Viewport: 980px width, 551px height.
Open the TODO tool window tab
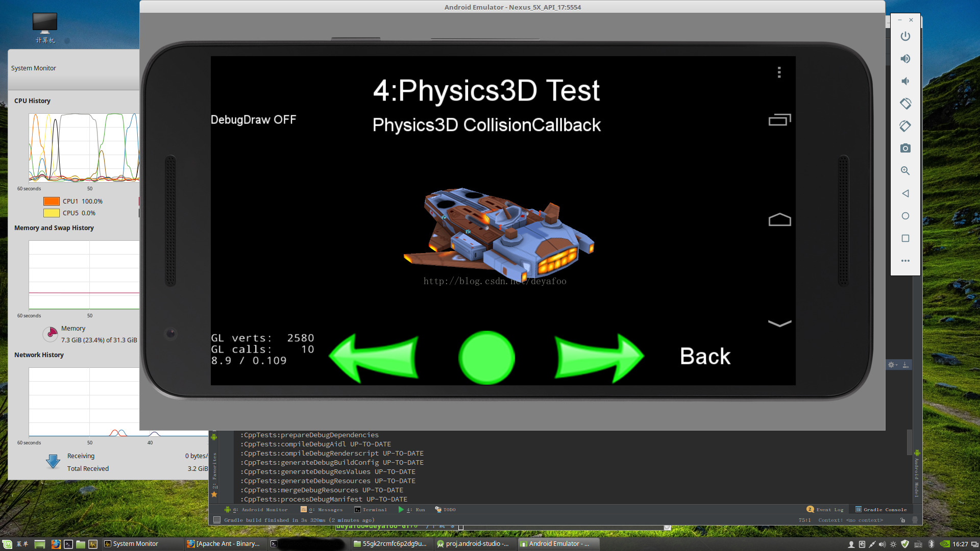[446, 510]
